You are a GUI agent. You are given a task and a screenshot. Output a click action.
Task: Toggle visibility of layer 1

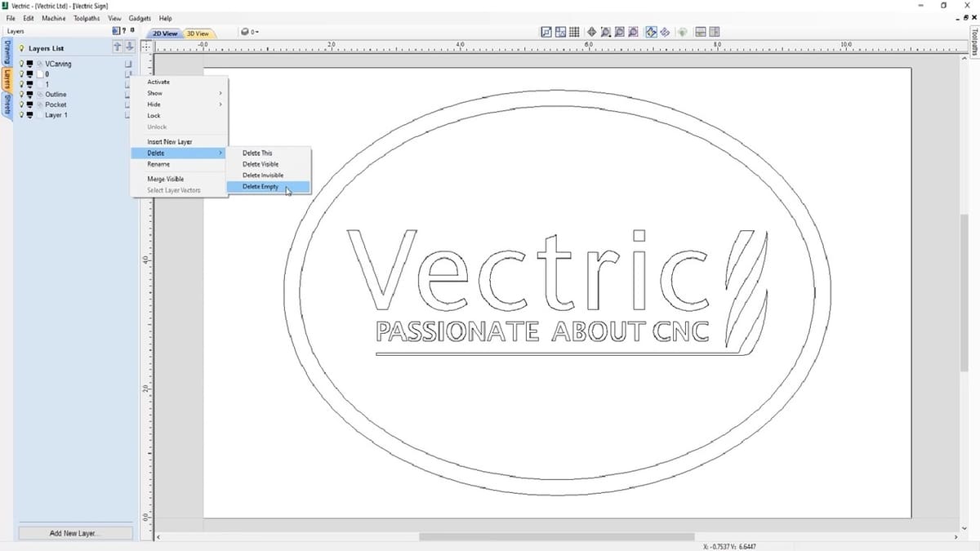click(21, 84)
